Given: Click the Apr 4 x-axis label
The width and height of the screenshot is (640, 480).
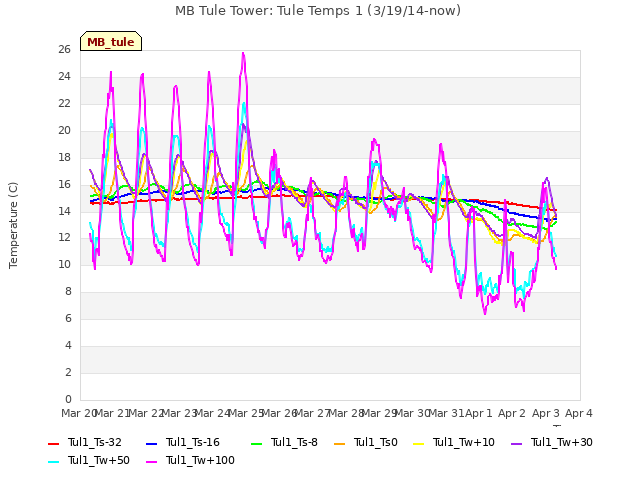Looking at the screenshot, I should [x=579, y=413].
